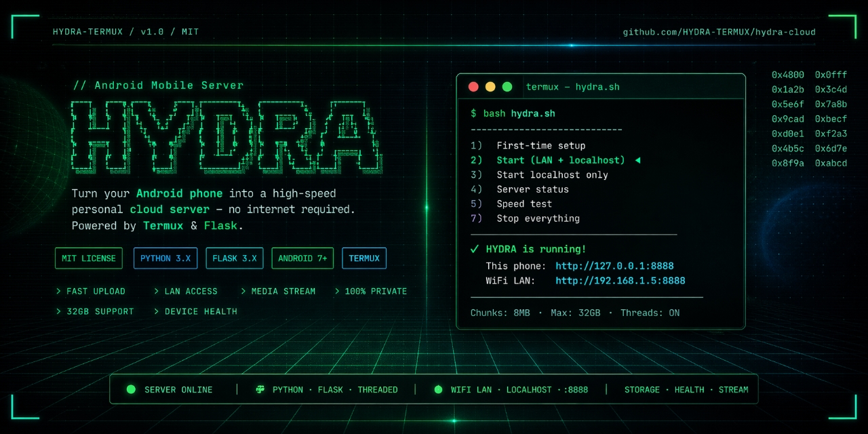Click the hex value 0x6d7e
Screen dimensions: 868x434
tap(831, 149)
